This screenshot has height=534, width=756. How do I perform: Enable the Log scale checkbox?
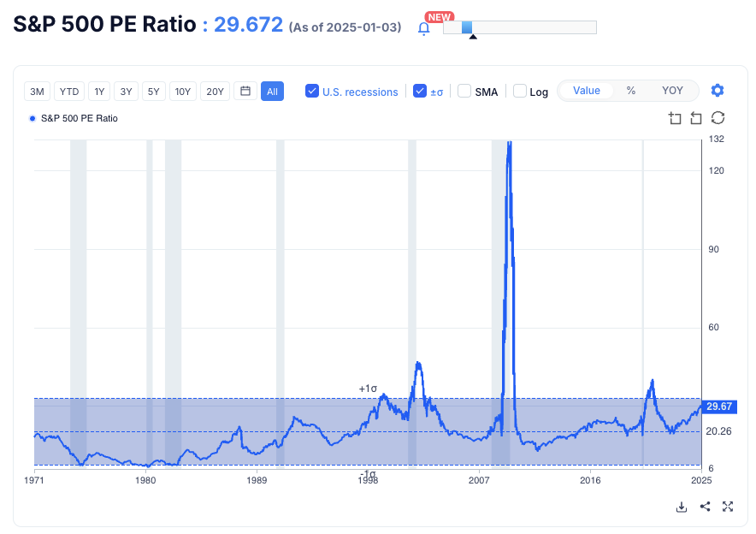coord(520,91)
